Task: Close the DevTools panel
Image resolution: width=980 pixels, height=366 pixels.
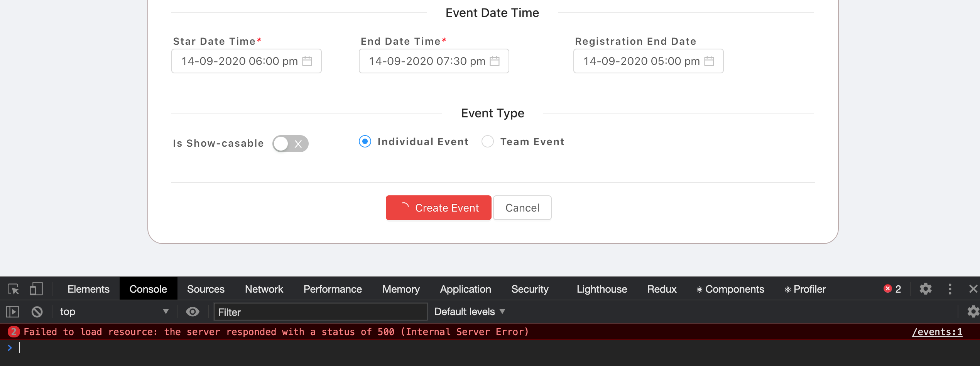Action: (x=973, y=289)
